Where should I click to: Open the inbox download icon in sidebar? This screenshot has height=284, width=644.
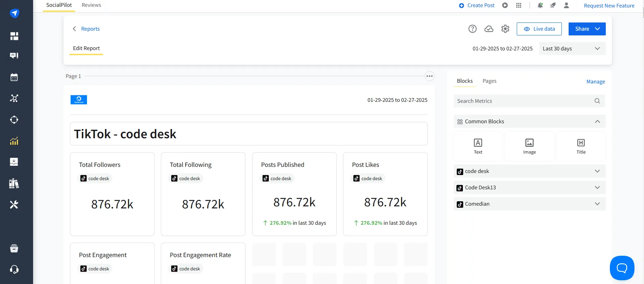click(14, 162)
